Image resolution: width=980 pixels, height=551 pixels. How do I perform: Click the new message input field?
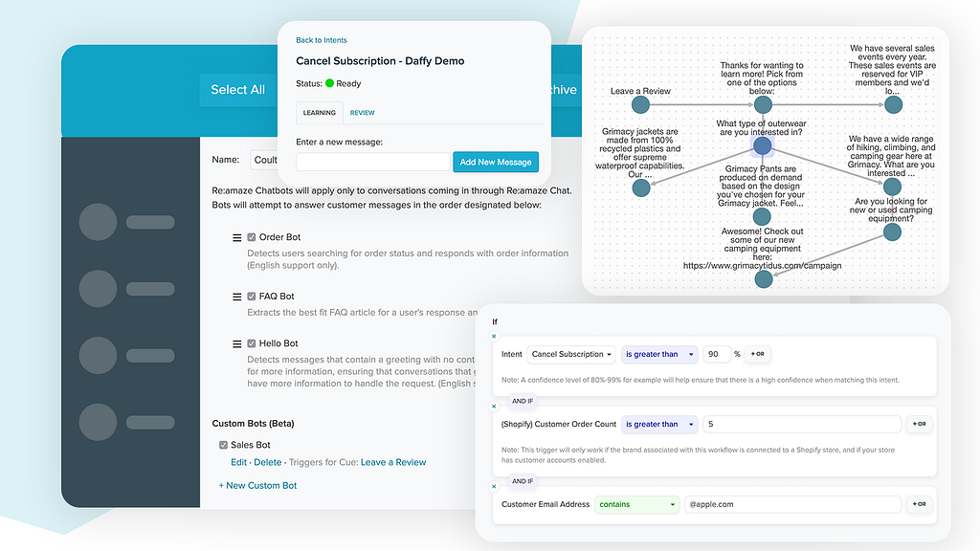click(x=372, y=162)
